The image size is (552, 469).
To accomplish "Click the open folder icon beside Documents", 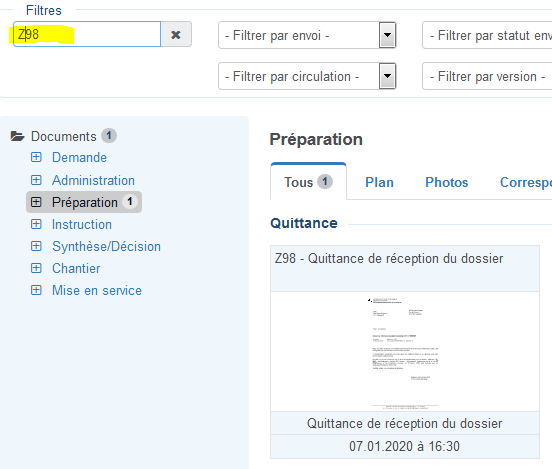I will (17, 136).
